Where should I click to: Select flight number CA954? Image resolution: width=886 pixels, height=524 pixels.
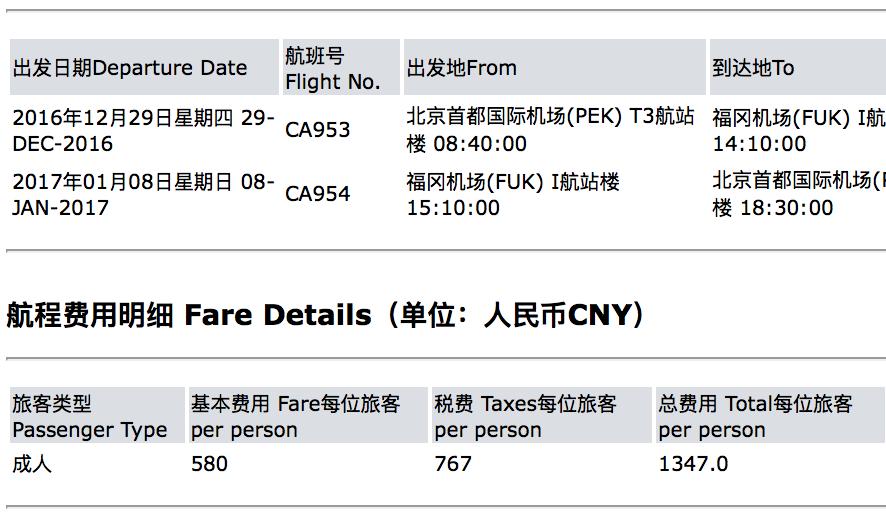[318, 194]
